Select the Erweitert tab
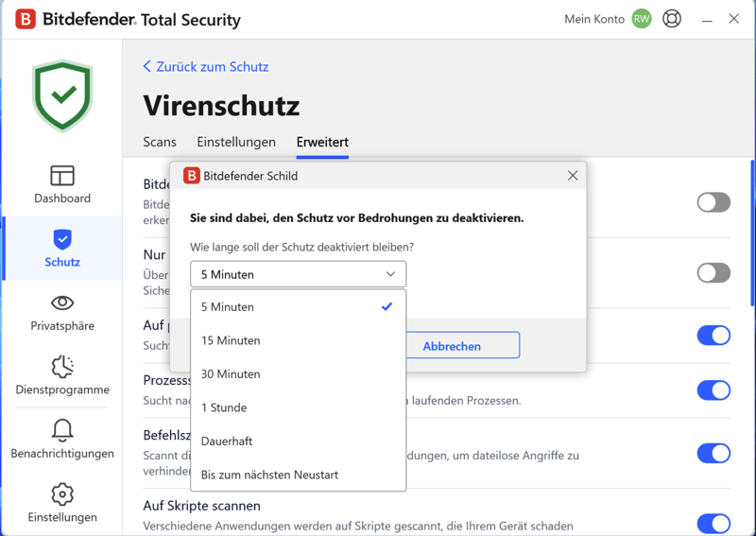 point(322,142)
